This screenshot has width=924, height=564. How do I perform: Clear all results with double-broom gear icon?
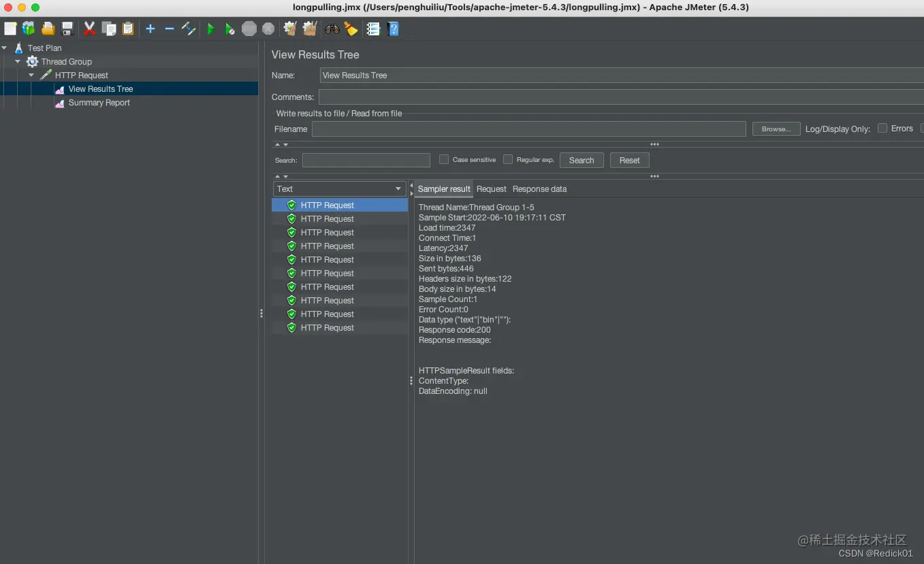click(x=310, y=29)
